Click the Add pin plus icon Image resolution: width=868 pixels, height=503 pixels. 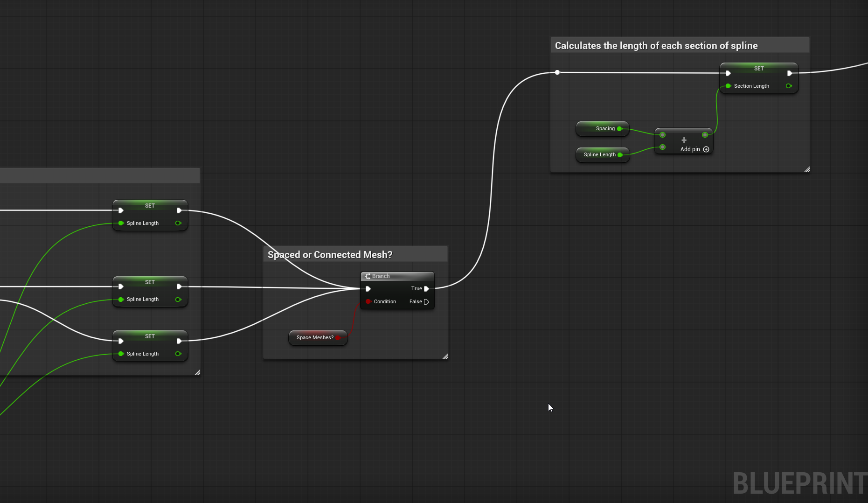tap(706, 149)
